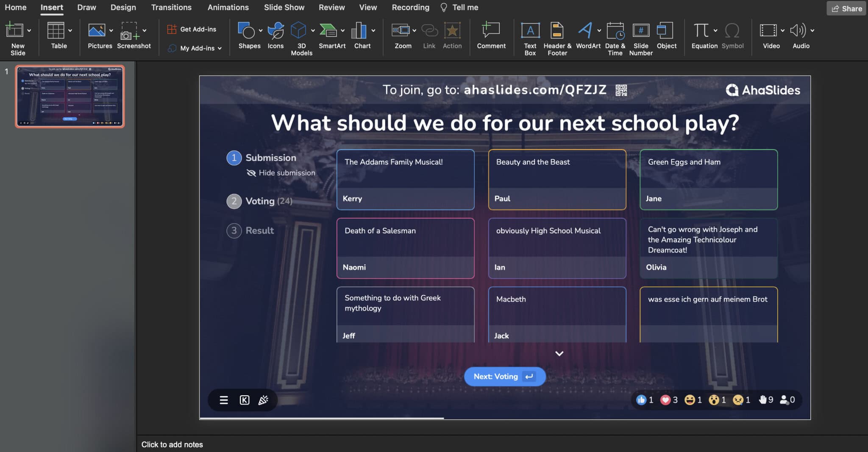The height and width of the screenshot is (452, 868).
Task: Expand the Audio dropdown arrow
Action: (812, 31)
